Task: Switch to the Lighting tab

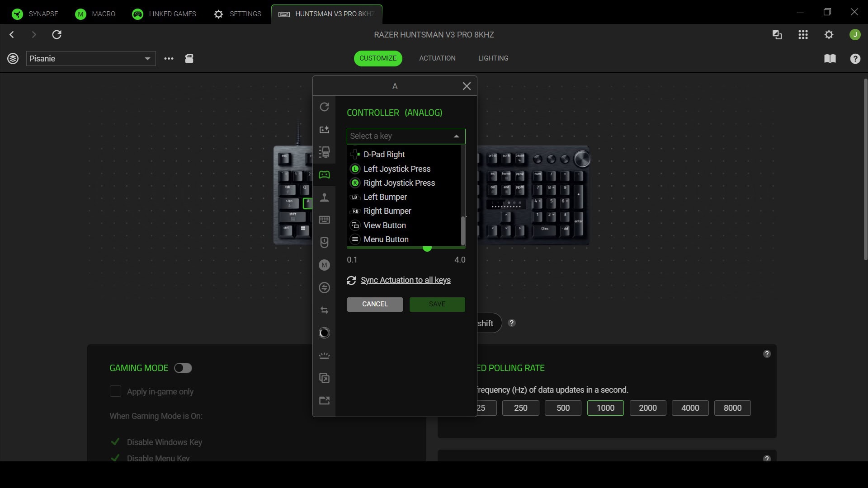Action: tap(493, 58)
